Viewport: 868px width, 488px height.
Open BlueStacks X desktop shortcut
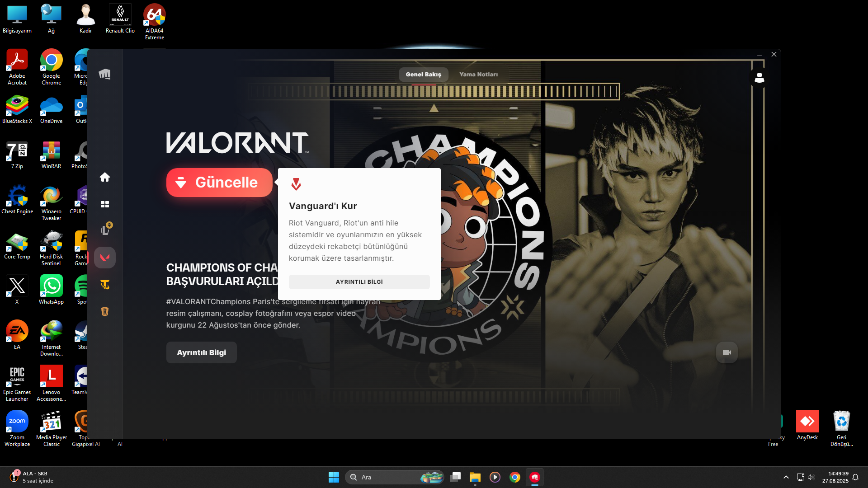pyautogui.click(x=17, y=110)
